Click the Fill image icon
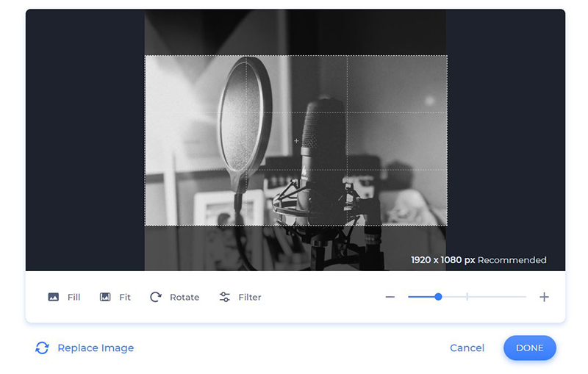588x374 pixels. click(x=53, y=297)
